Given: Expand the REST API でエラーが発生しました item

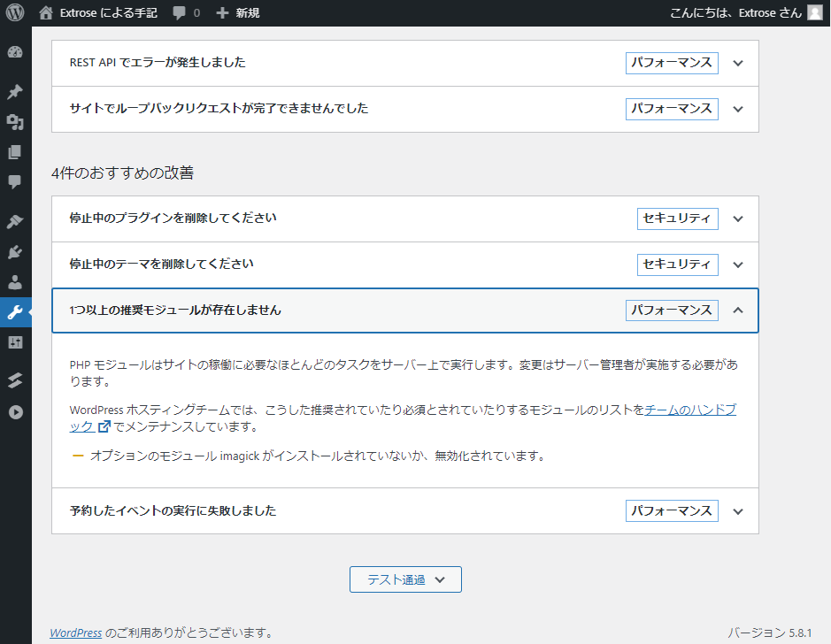Looking at the screenshot, I should click(x=739, y=64).
